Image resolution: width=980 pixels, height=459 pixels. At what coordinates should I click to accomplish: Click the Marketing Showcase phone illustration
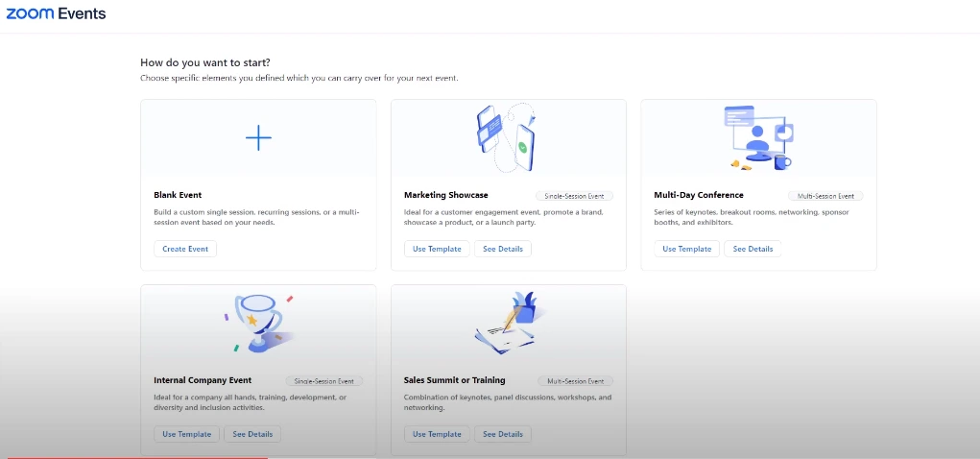point(508,135)
